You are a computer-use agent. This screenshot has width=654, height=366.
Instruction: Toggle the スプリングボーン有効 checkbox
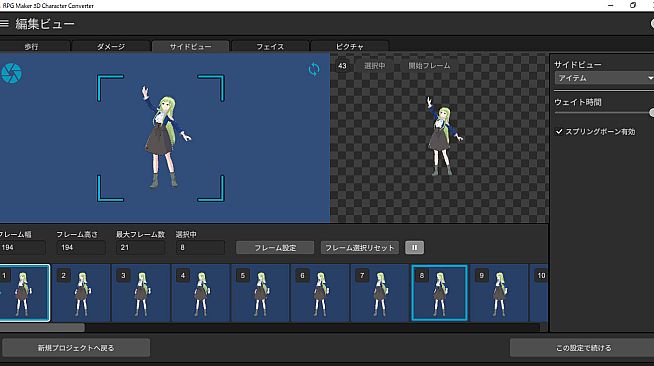(559, 132)
